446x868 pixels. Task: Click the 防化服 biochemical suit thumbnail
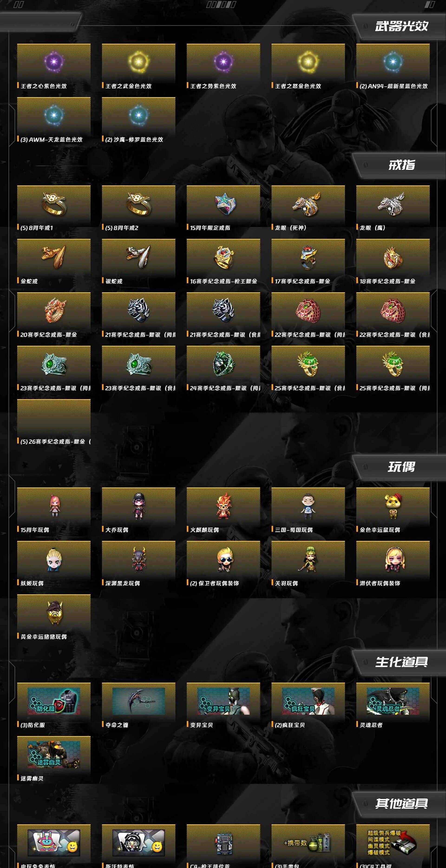[54, 701]
